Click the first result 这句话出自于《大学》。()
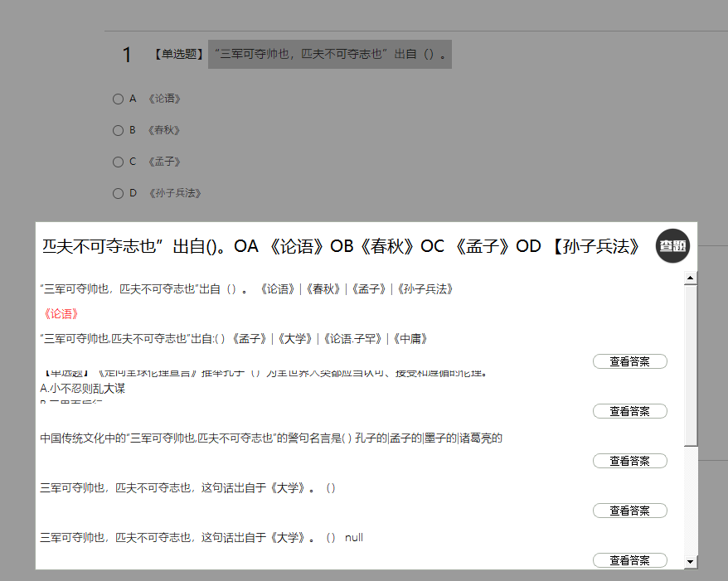This screenshot has width=728, height=581. [x=187, y=487]
